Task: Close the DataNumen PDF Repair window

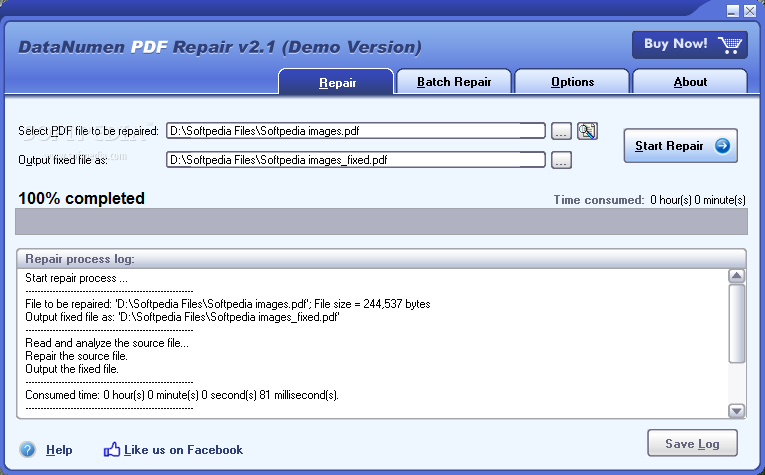Action: tap(750, 11)
